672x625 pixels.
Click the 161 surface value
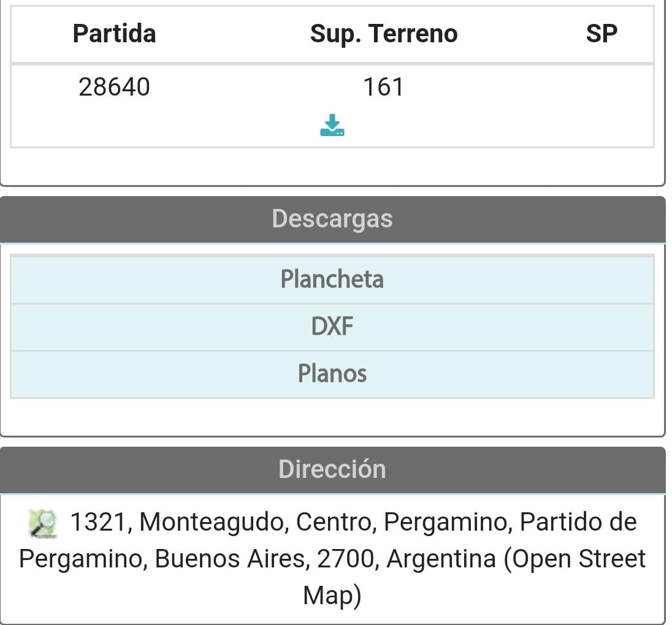pyautogui.click(x=384, y=87)
